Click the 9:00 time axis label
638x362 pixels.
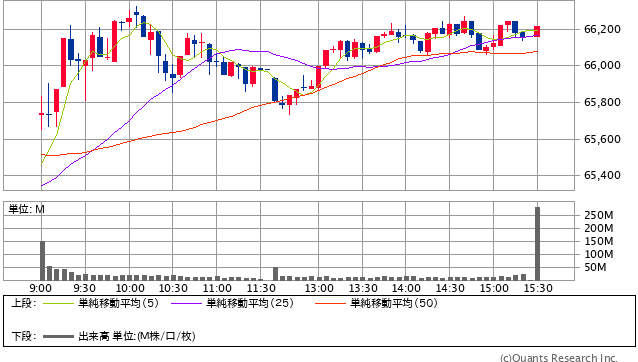(41, 288)
